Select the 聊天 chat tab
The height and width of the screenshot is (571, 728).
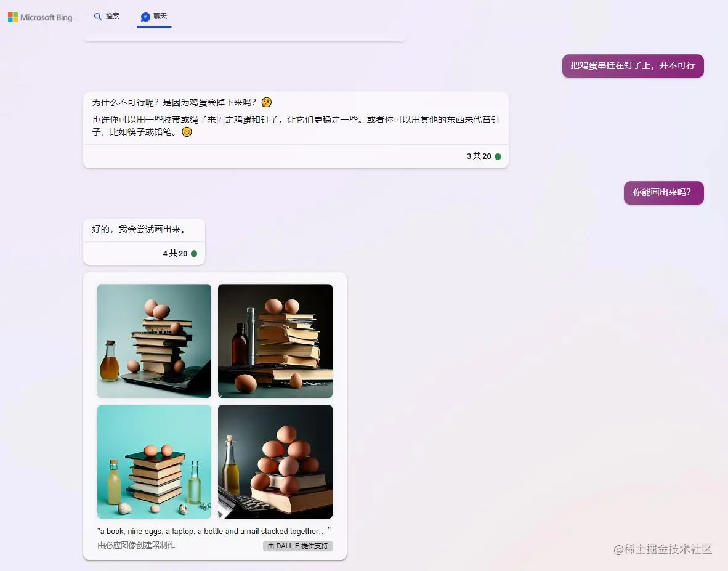tap(154, 16)
